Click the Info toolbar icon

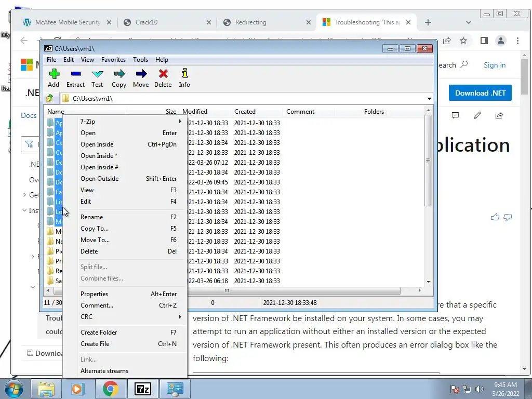point(184,78)
